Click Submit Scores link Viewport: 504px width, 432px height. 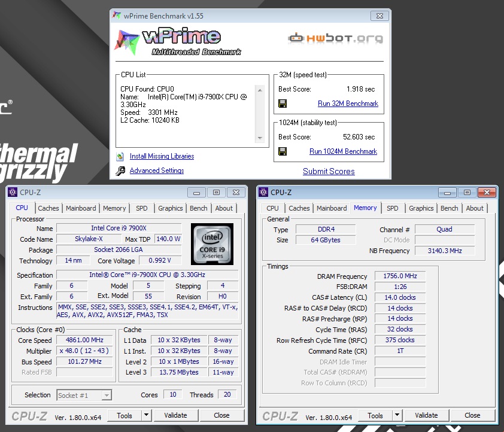(x=329, y=171)
